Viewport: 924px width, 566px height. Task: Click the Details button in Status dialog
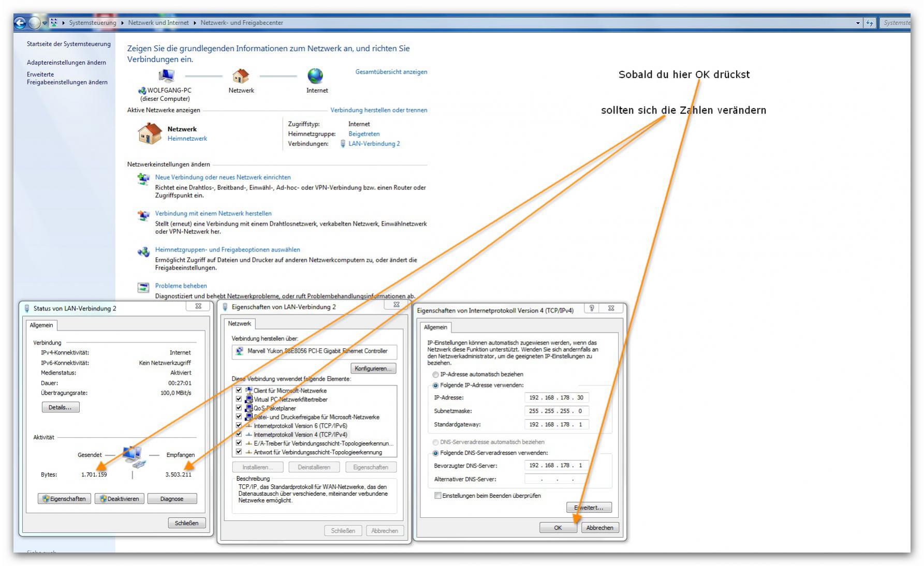coord(61,408)
